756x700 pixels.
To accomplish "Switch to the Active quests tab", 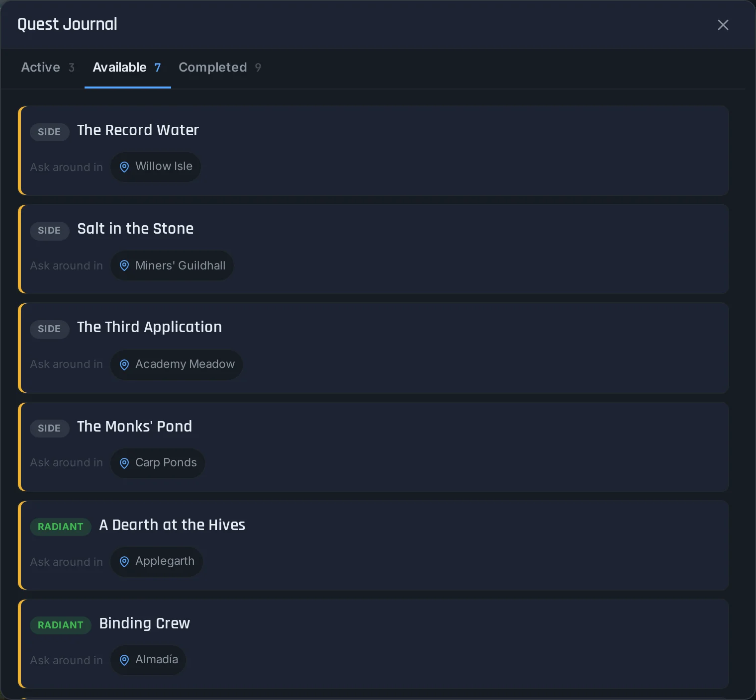I will [x=48, y=68].
